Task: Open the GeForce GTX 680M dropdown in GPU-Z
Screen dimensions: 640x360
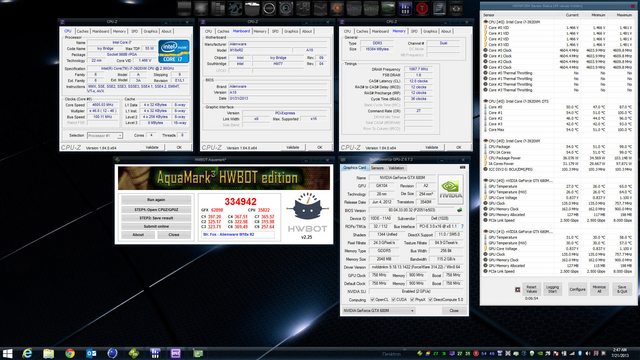Action: 379,311
